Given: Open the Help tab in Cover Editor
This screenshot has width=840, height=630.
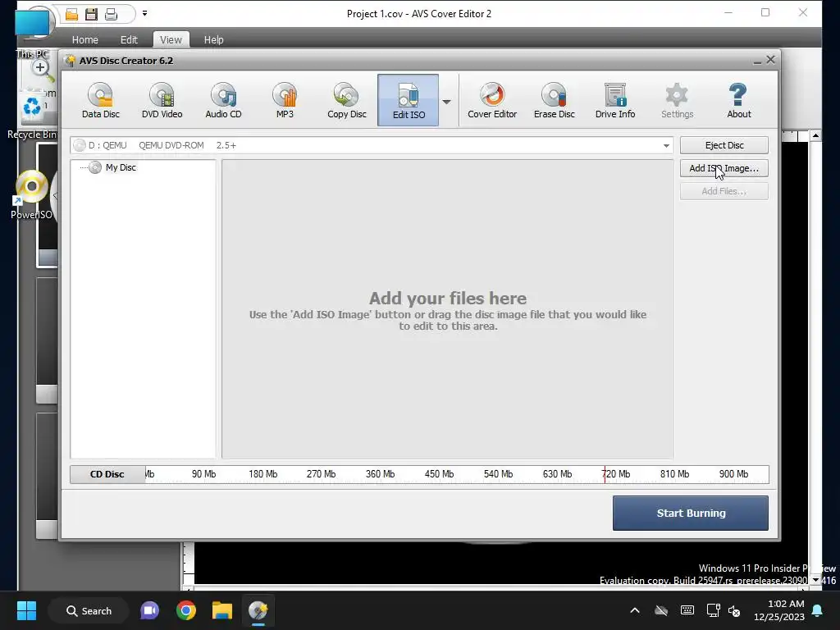Looking at the screenshot, I should tap(214, 39).
